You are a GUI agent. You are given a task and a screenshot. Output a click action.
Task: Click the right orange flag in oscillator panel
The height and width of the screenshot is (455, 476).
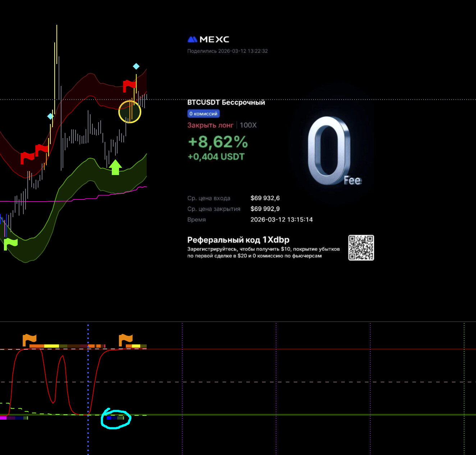point(125,339)
